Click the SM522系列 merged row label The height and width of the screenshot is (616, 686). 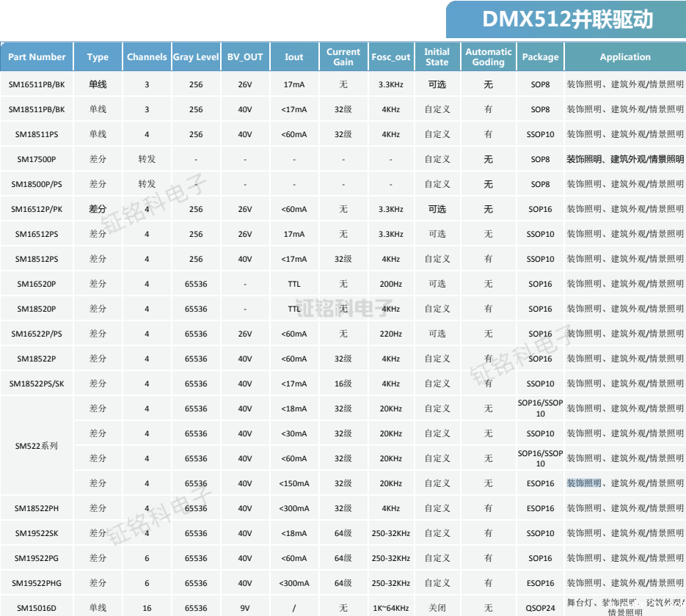[x=36, y=445]
